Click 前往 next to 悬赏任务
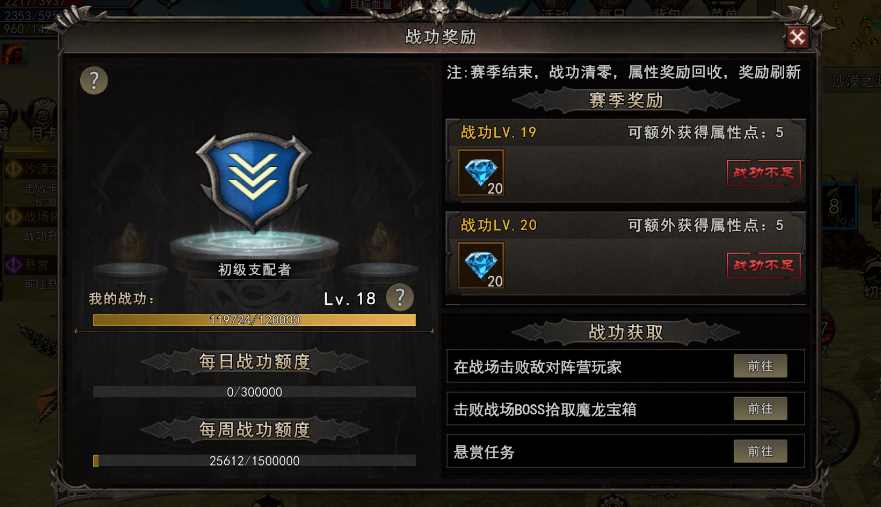The image size is (881, 507). click(x=760, y=451)
